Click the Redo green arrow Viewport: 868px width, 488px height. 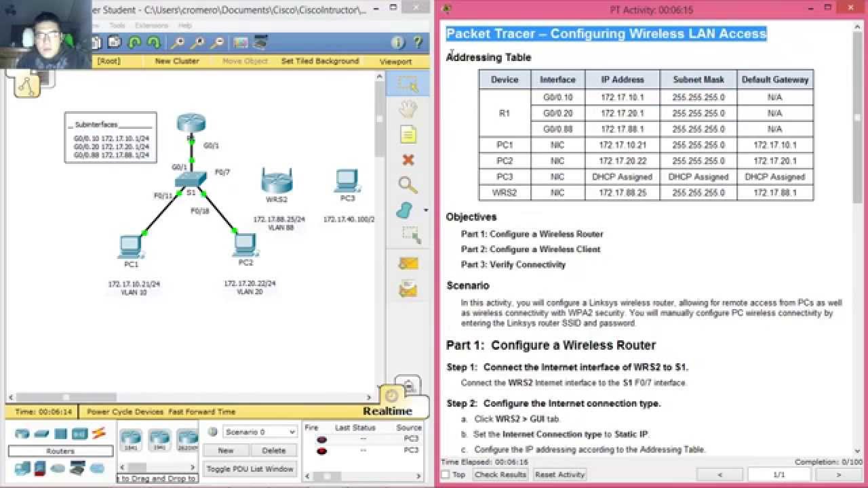(x=154, y=43)
